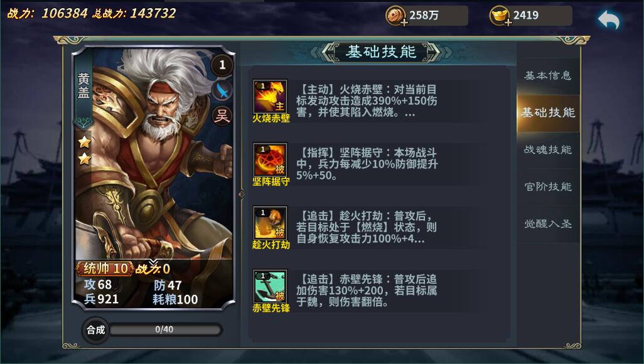This screenshot has height=364, width=644.
Task: Switch to 觉醒入圣 tab
Action: click(548, 224)
